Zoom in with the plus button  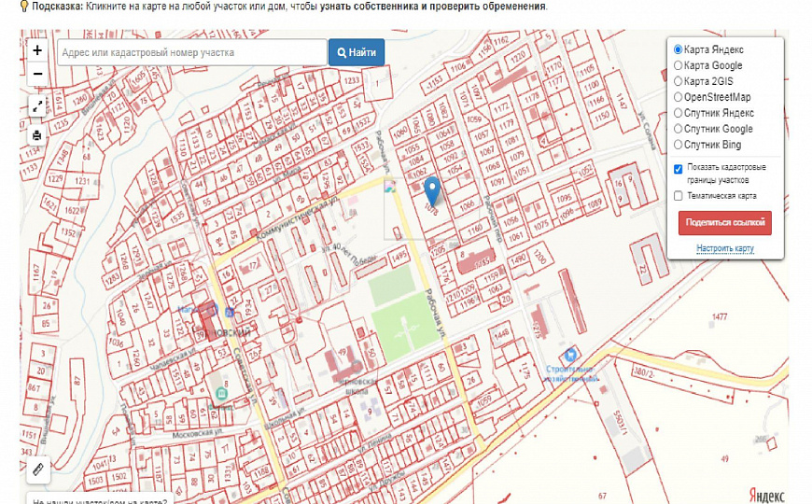[37, 51]
